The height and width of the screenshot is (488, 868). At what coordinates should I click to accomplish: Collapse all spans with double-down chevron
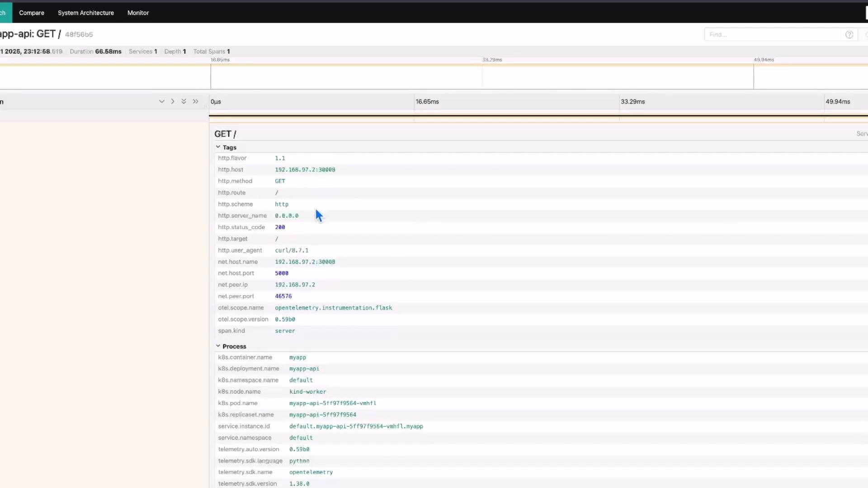184,101
